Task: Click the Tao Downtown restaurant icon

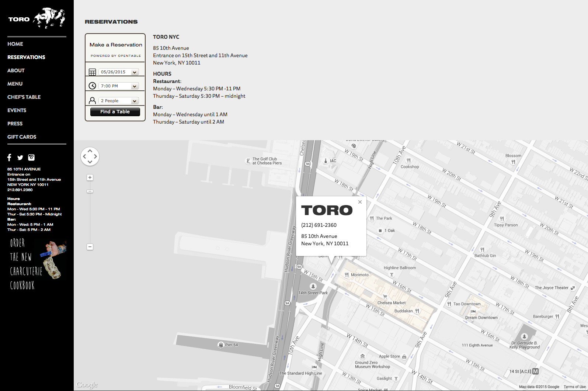Action: click(x=449, y=304)
